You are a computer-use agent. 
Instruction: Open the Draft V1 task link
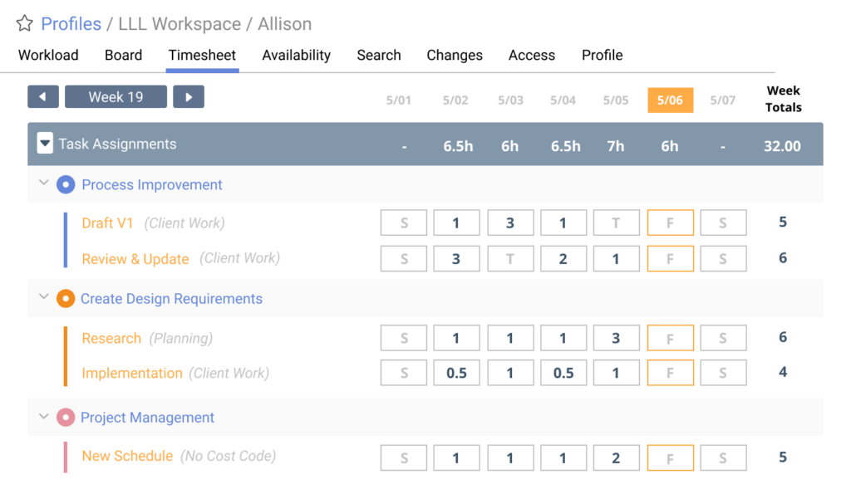point(107,223)
